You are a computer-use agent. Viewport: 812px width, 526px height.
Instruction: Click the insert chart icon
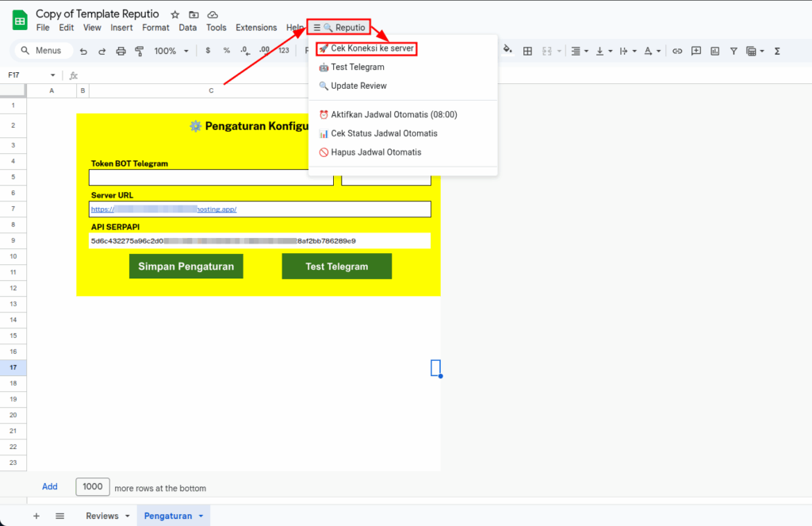[715, 51]
